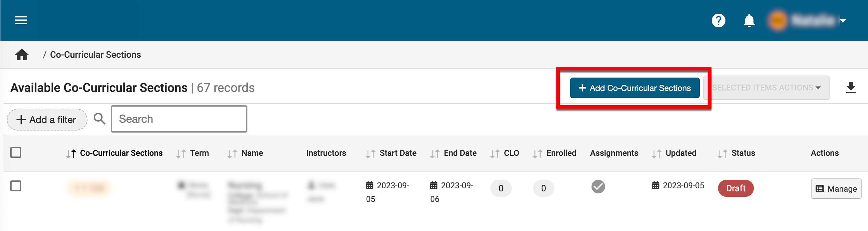Click the assignments checkmark circle icon
Screen dimensions: 868x231
(x=598, y=187)
